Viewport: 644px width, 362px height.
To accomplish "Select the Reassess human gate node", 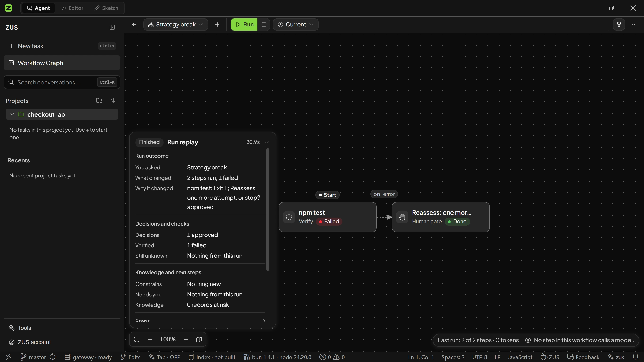I will pos(441,217).
